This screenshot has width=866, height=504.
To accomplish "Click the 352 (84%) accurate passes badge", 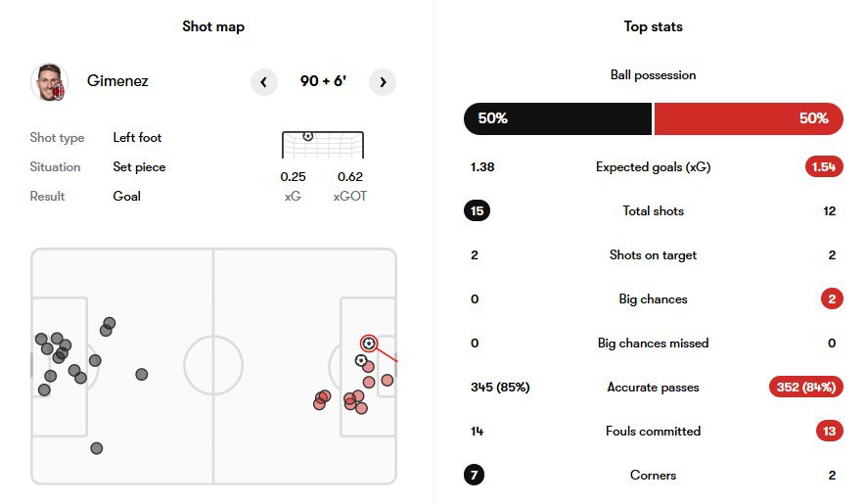I will click(805, 387).
